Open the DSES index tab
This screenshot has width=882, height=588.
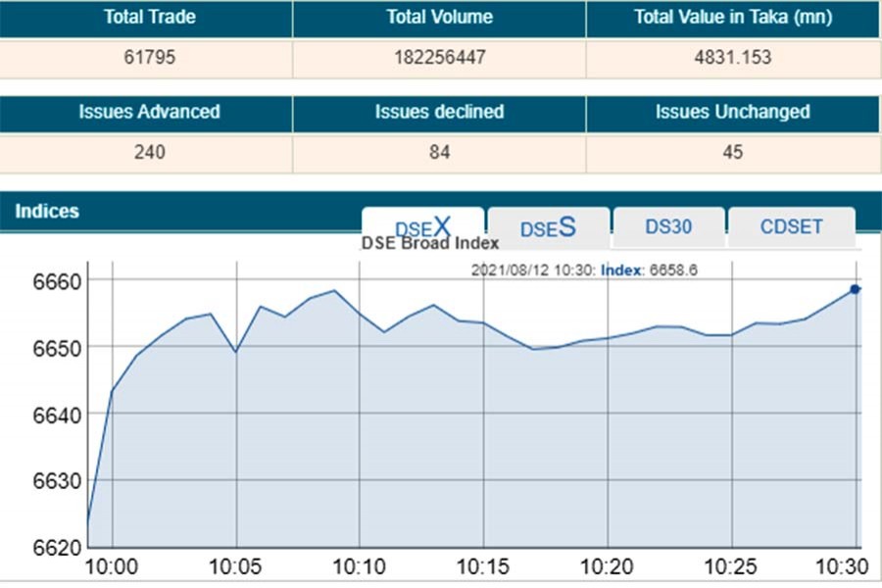pos(548,227)
